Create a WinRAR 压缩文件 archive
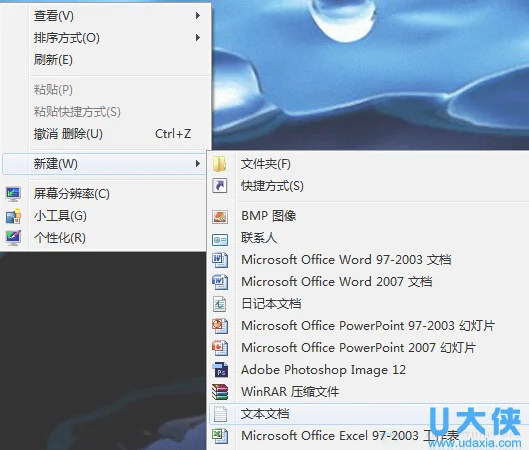This screenshot has height=450, width=529. click(369, 392)
